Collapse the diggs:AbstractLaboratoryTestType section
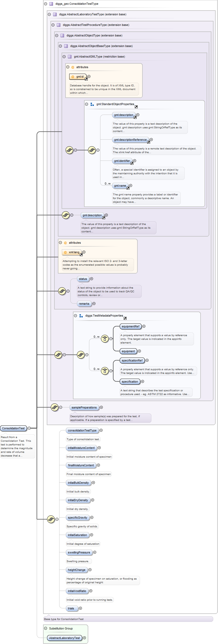 [x=49, y=15]
